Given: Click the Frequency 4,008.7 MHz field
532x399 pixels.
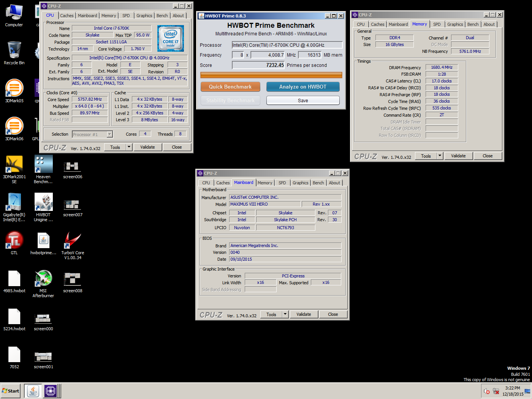Looking at the screenshot, I should pos(268,55).
